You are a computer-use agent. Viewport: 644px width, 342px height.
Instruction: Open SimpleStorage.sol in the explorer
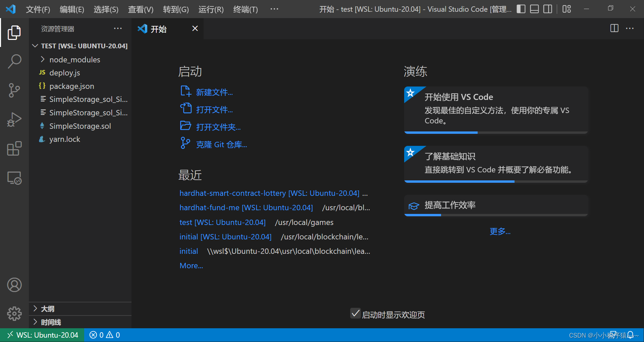coord(80,126)
